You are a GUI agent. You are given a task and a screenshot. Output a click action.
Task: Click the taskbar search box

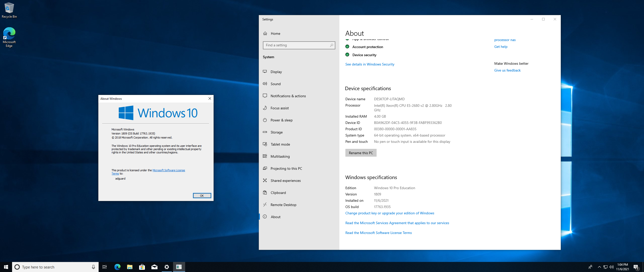coord(55,267)
